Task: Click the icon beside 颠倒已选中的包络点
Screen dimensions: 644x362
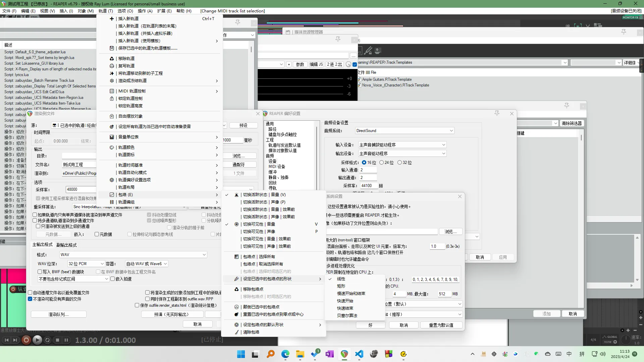Action: tap(236, 307)
